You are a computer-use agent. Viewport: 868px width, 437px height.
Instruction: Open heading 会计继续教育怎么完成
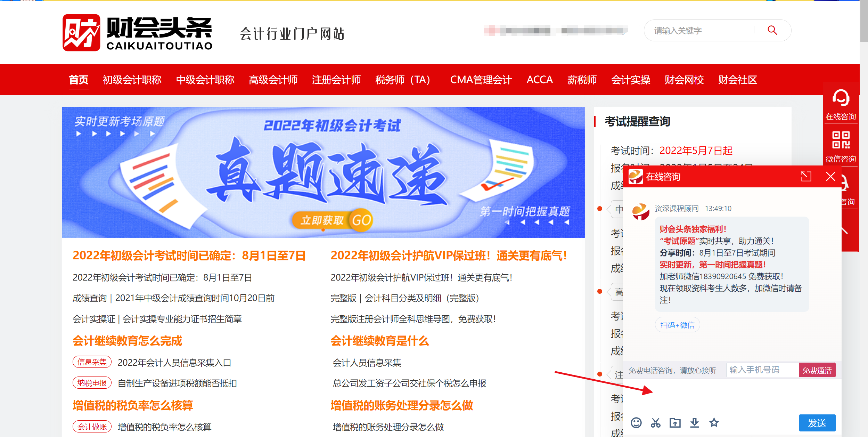coord(127,341)
